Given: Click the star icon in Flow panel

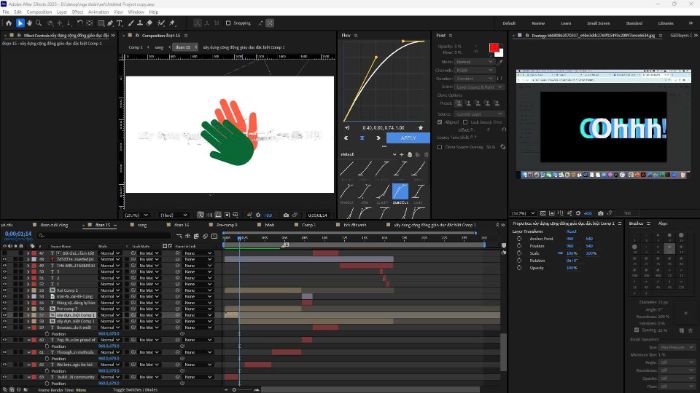Looking at the screenshot, I should click(420, 128).
